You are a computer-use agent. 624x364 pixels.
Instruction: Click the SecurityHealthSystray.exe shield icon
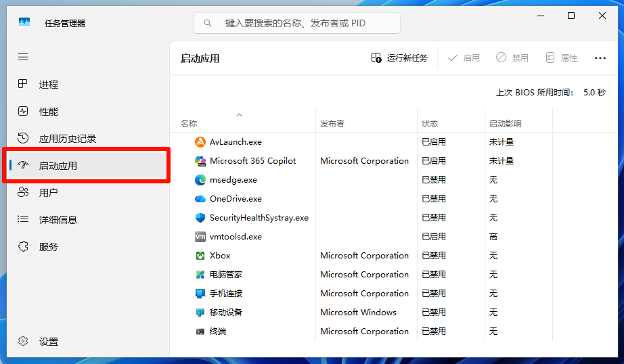point(200,218)
